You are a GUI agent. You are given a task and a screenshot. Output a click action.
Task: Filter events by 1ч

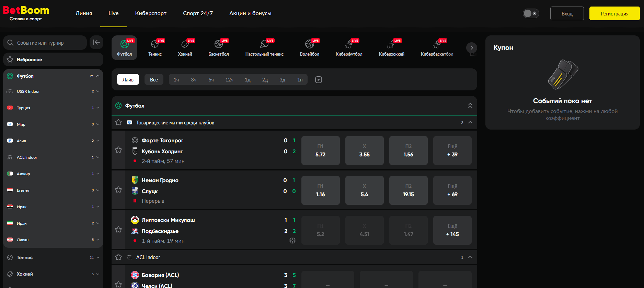176,79
